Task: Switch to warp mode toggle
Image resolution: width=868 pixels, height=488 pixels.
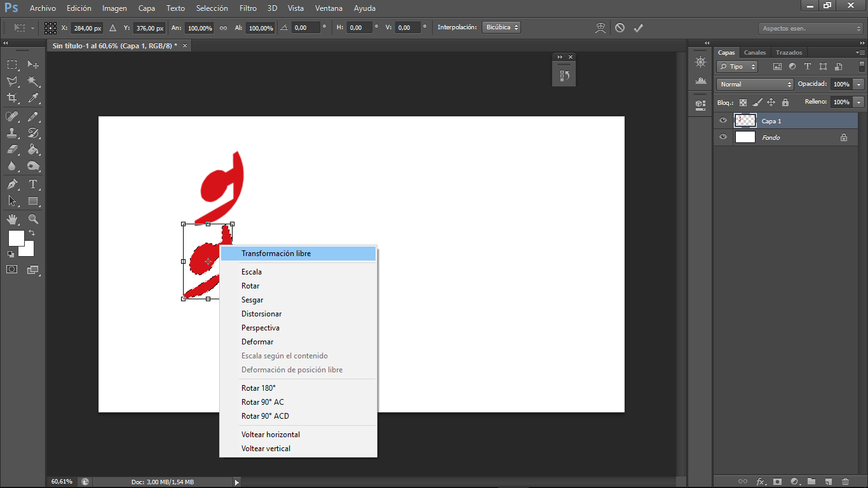Action: pyautogui.click(x=600, y=28)
